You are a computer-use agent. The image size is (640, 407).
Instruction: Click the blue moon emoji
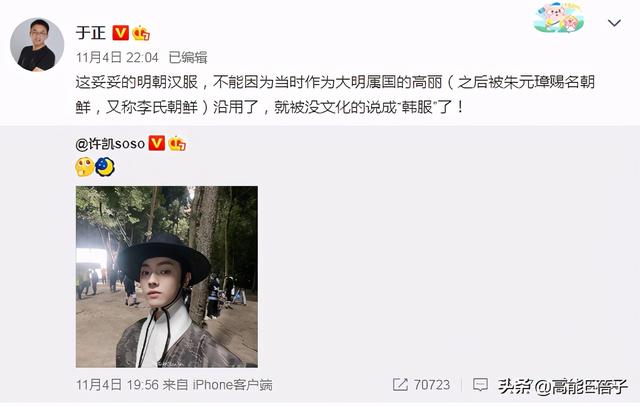(x=105, y=167)
